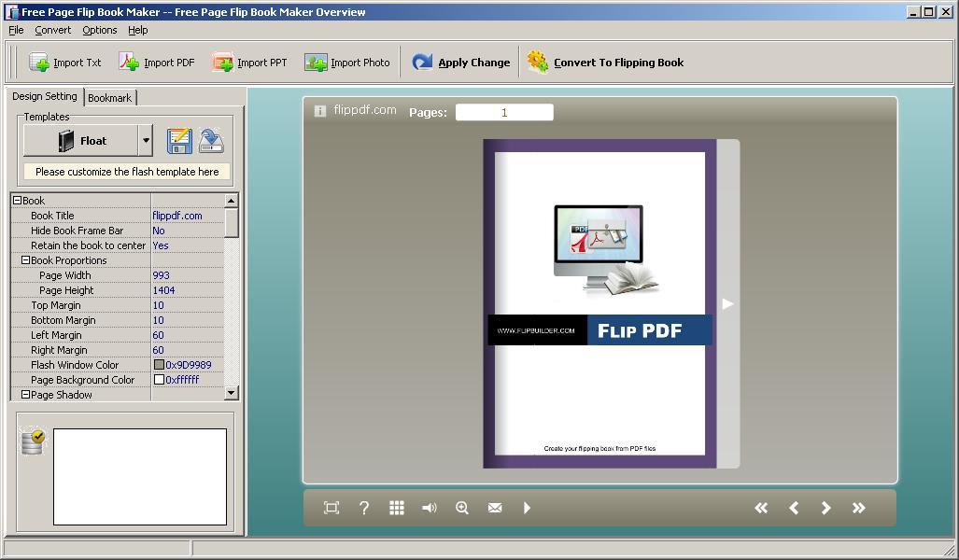Select the Hide Book Frame Bar value

click(x=159, y=231)
